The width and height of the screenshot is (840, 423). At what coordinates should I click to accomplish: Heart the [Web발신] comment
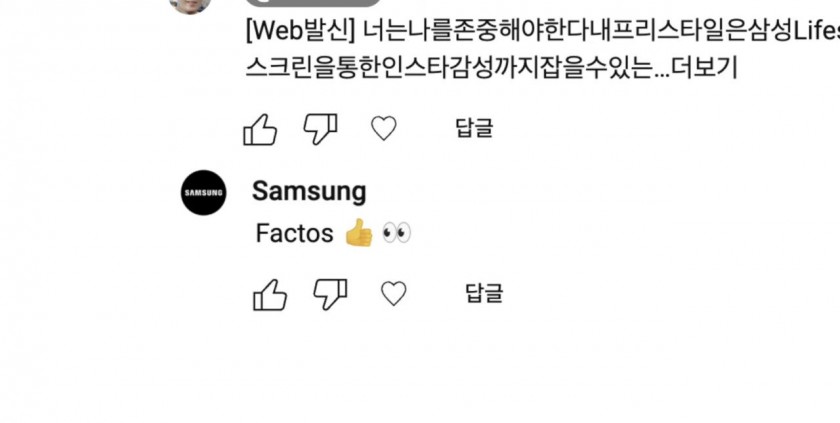pyautogui.click(x=384, y=129)
